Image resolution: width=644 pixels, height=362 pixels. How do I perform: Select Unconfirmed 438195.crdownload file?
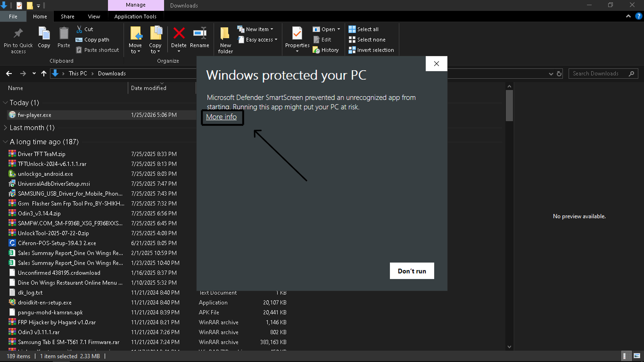[59, 273]
